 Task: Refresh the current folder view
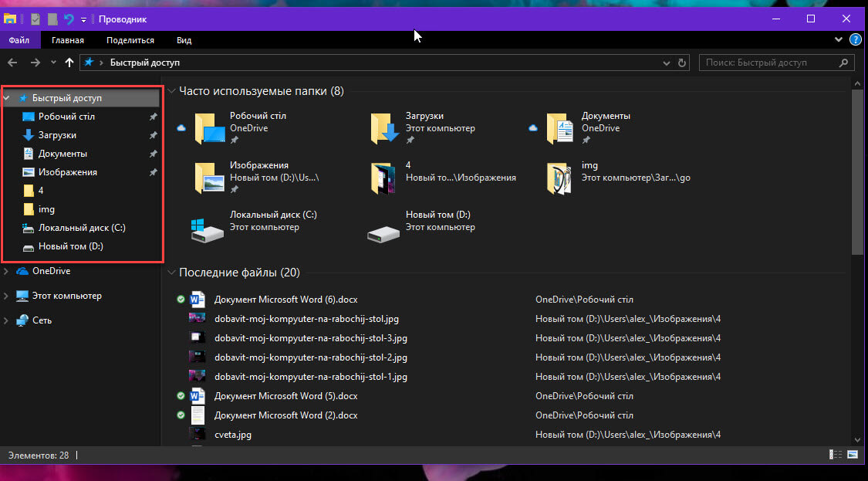pyautogui.click(x=682, y=63)
